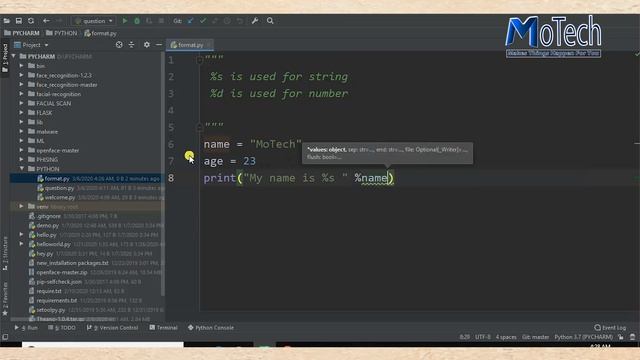
Task: Expand the face_recognition-1.2.3 folder
Action: (21, 75)
